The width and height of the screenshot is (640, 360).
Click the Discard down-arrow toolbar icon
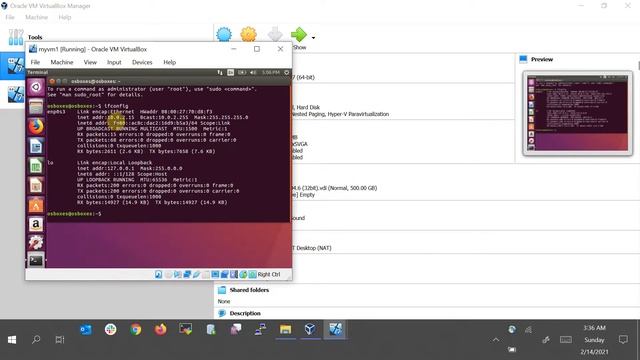click(x=275, y=35)
